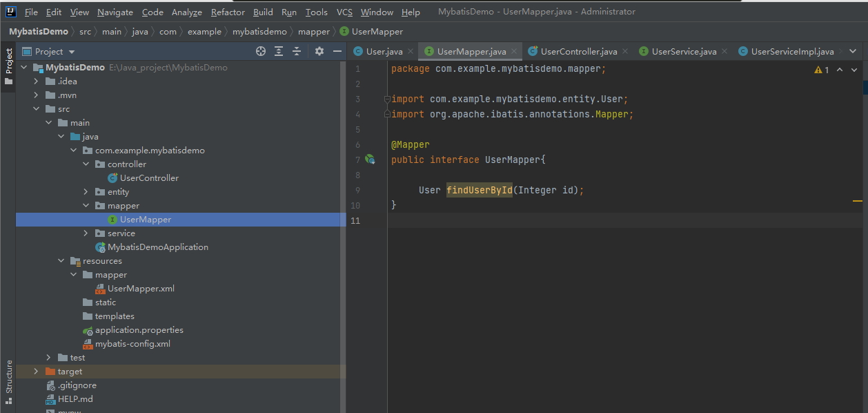Collapse the mapper package node
Screen dimensions: 868x413
coord(86,205)
